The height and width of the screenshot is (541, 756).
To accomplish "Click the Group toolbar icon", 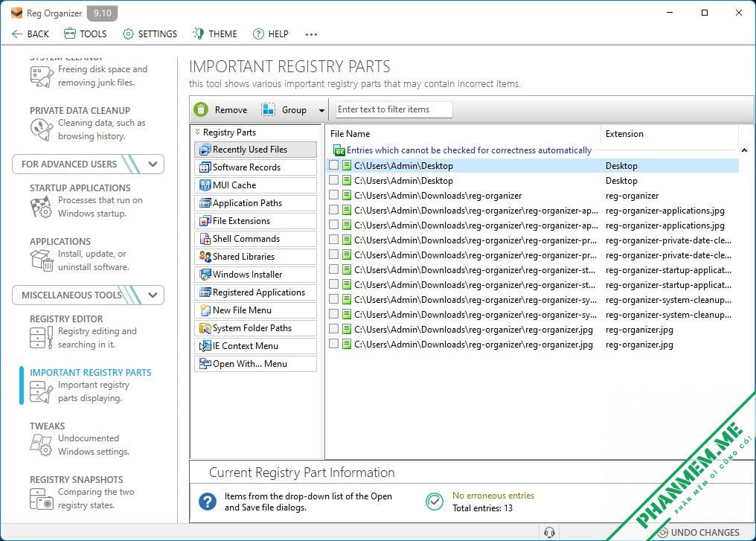I will [x=268, y=109].
